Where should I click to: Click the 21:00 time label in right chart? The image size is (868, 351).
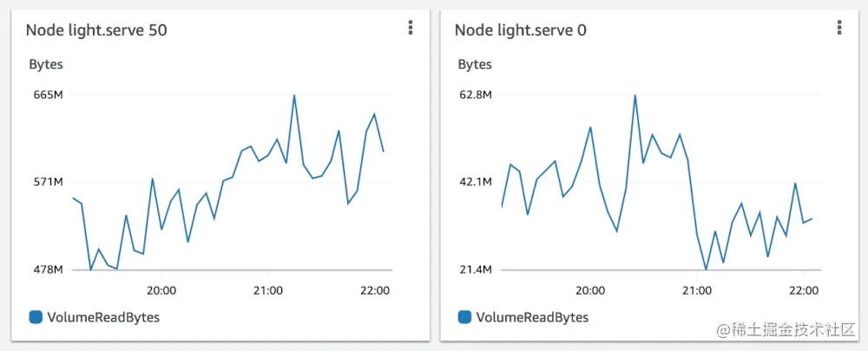pyautogui.click(x=696, y=290)
